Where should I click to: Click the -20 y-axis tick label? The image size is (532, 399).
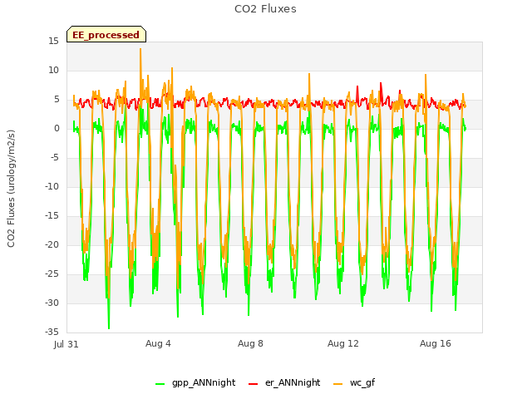(x=52, y=244)
